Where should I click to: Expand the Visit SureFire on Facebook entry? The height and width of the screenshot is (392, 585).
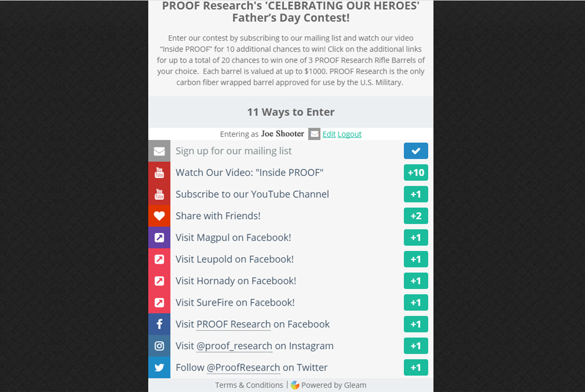pos(291,302)
